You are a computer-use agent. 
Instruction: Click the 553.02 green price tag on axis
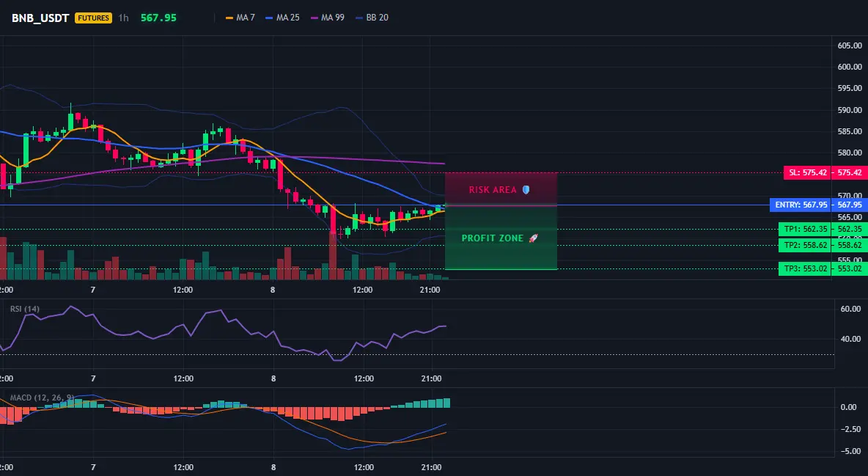coord(850,268)
